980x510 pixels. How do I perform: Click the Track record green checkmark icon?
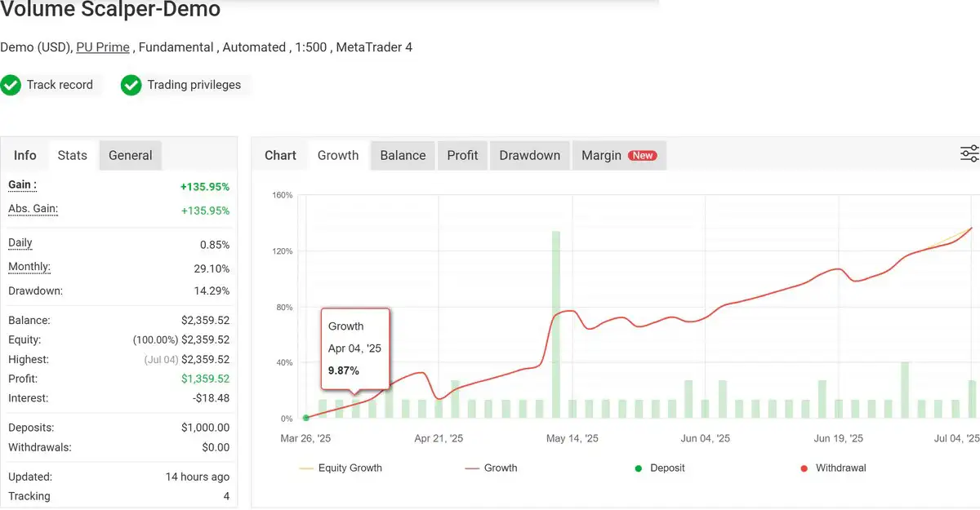click(x=11, y=85)
